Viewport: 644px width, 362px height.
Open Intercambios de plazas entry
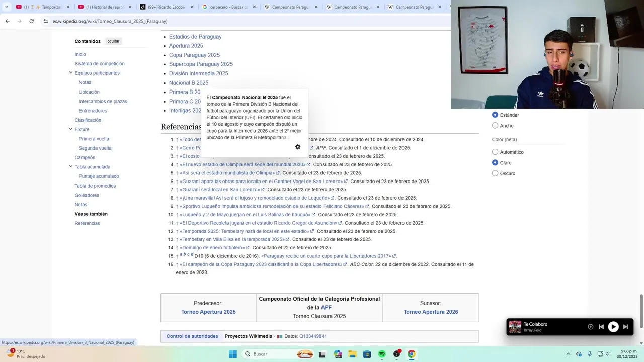coord(103,101)
